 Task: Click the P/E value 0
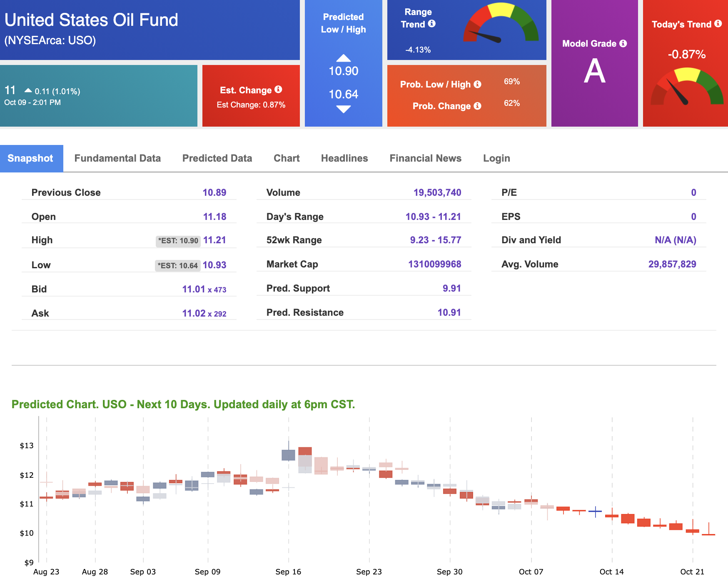pyautogui.click(x=694, y=192)
